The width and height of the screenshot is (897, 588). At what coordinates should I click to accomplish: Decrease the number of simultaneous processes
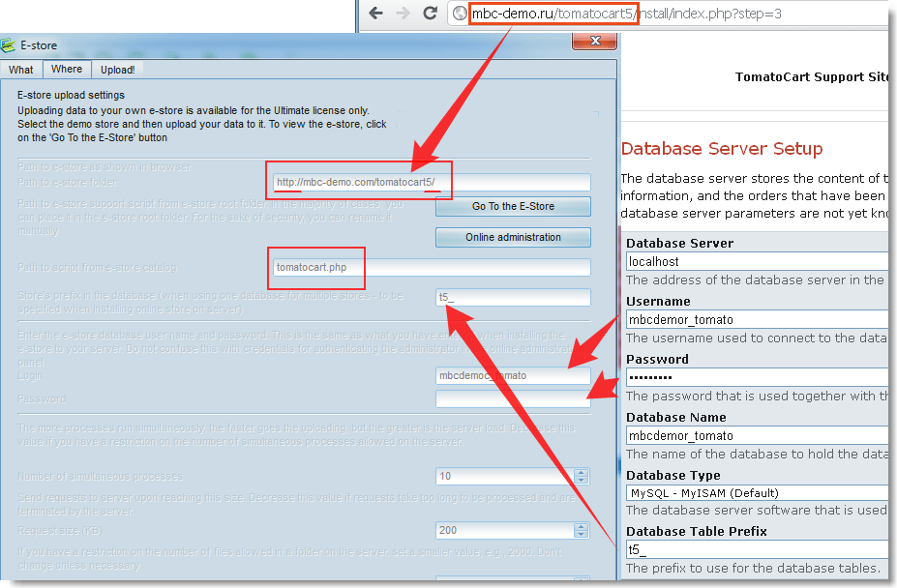click(581, 481)
